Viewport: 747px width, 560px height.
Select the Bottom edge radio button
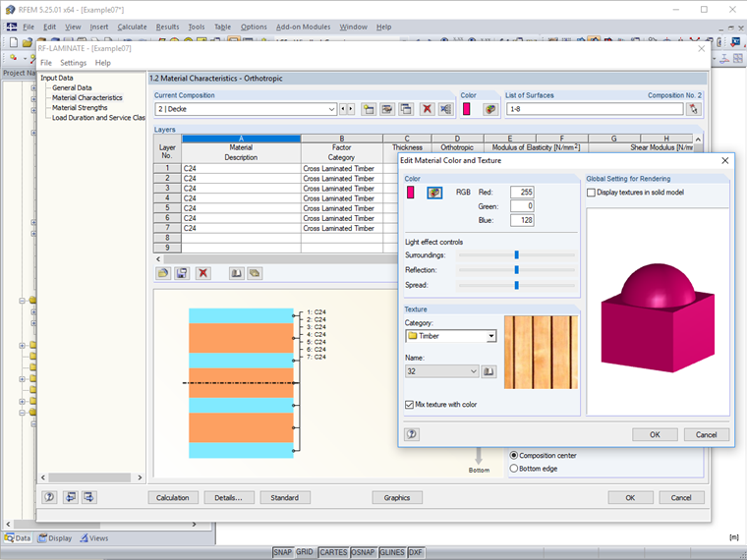(513, 469)
